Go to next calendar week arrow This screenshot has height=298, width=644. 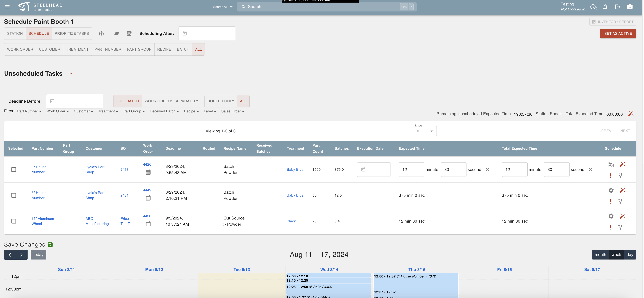[22, 255]
